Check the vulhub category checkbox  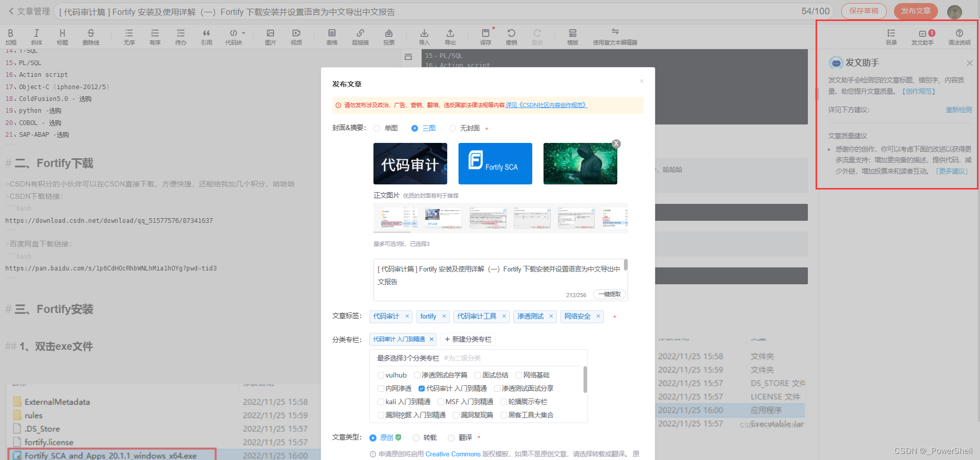click(381, 375)
